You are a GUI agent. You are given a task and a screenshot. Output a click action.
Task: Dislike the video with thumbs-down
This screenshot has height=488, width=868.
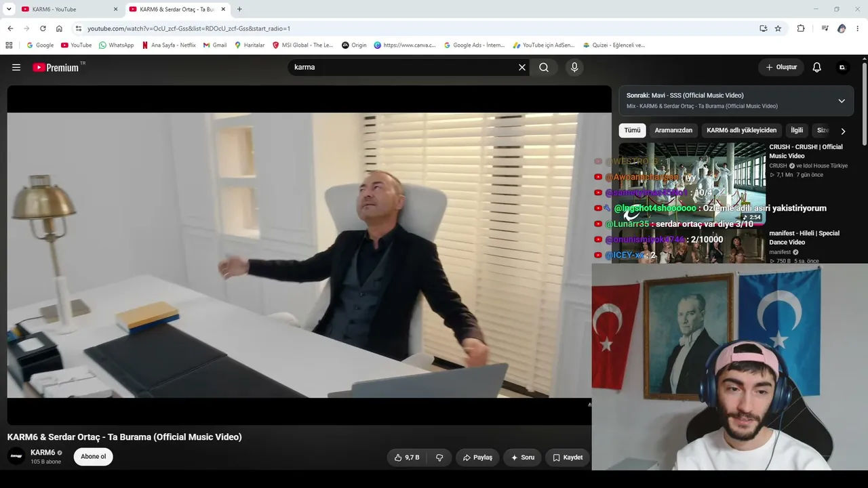pos(439,457)
